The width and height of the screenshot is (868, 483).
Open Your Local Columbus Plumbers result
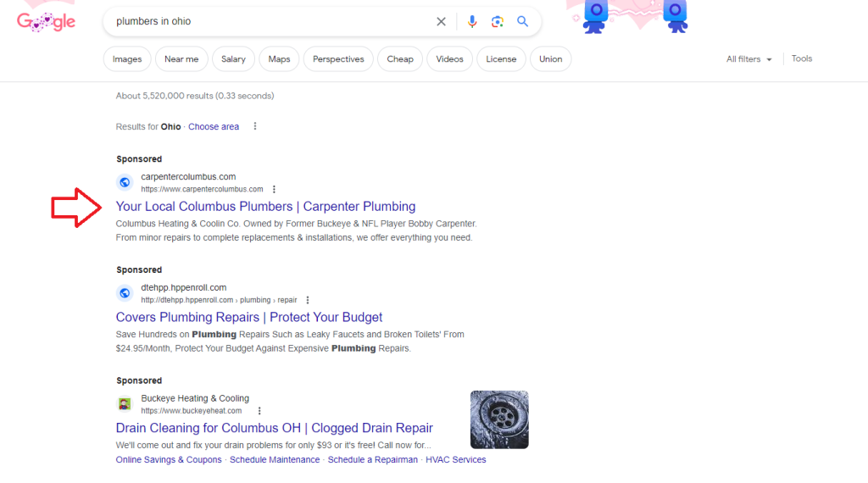[x=265, y=207]
